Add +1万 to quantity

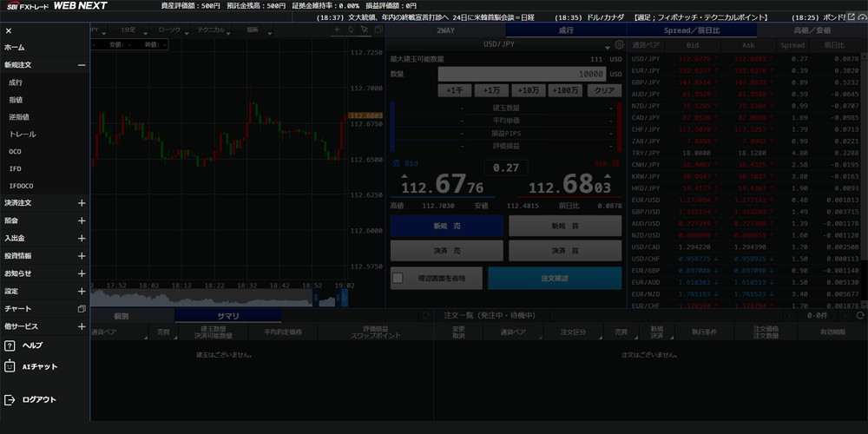click(x=491, y=91)
